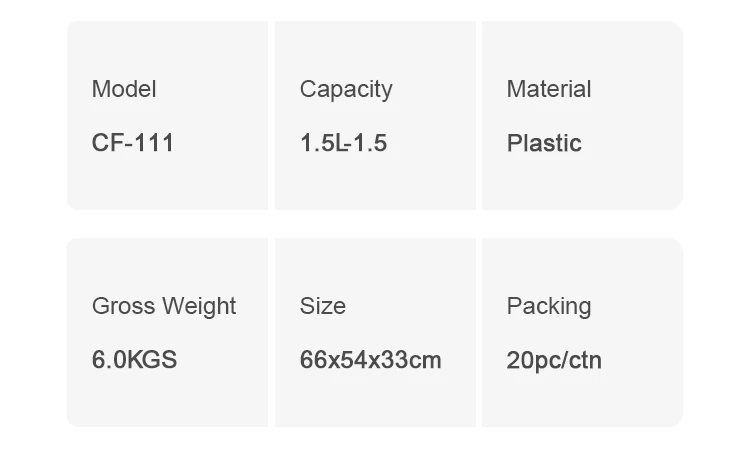Select the 20pc/ctn packing value
The width and height of the screenshot is (750, 462).
pos(554,360)
